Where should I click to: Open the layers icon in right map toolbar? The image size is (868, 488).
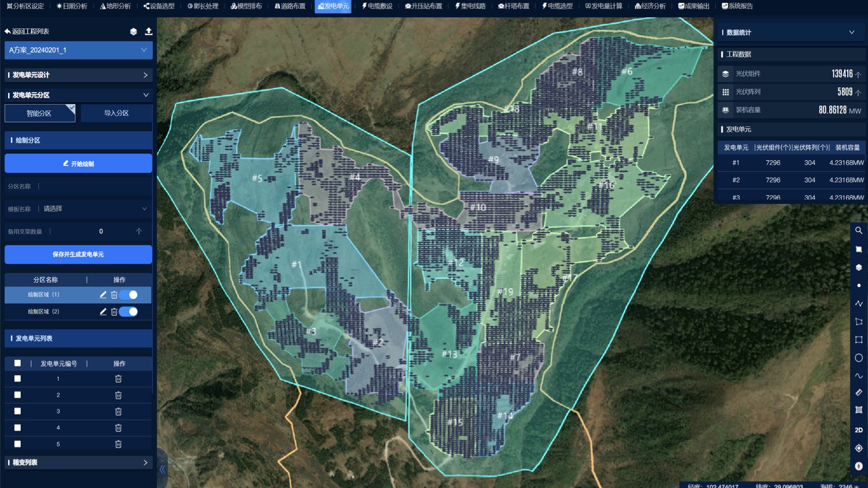click(x=859, y=267)
